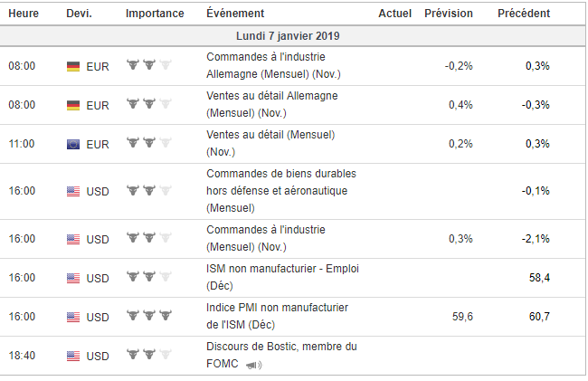
Task: Click importance bulls for Ventes au détail Allemagne
Action: pos(148,104)
